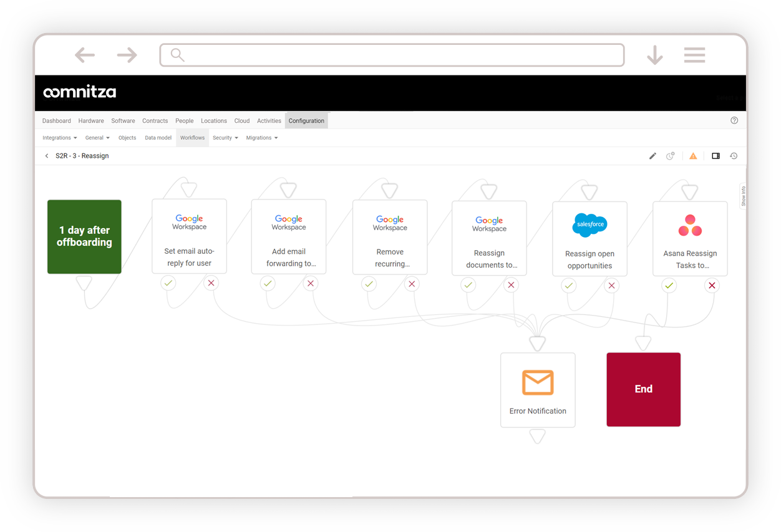The height and width of the screenshot is (532, 781).
Task: Click success checkmark under Add email forwarding
Action: [268, 284]
